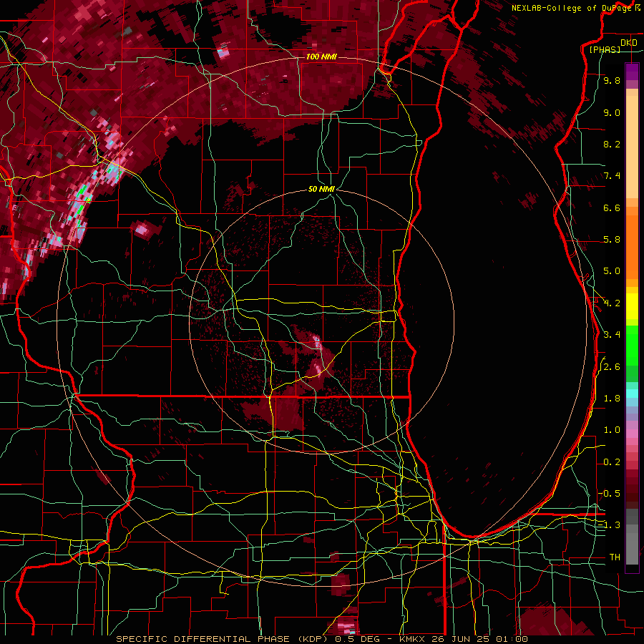644x644 pixels.
Task: Click the 1.0 value on the color scale
Action: tap(612, 430)
